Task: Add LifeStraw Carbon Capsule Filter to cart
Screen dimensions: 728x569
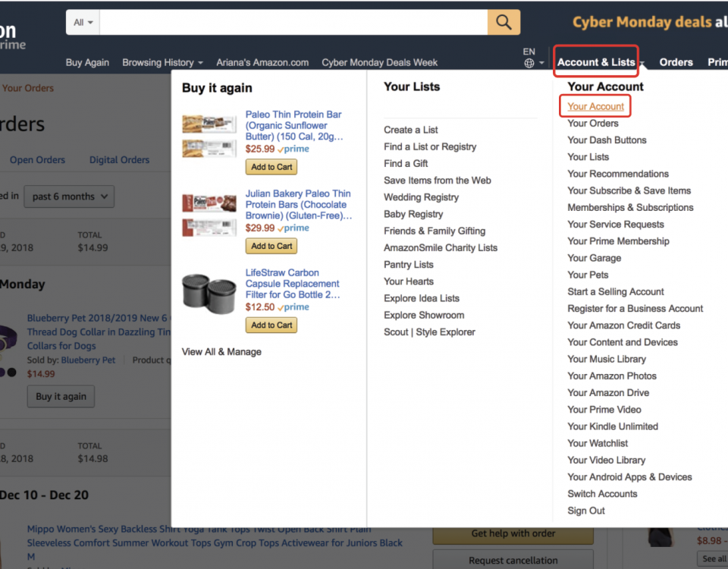Action: coord(271,325)
